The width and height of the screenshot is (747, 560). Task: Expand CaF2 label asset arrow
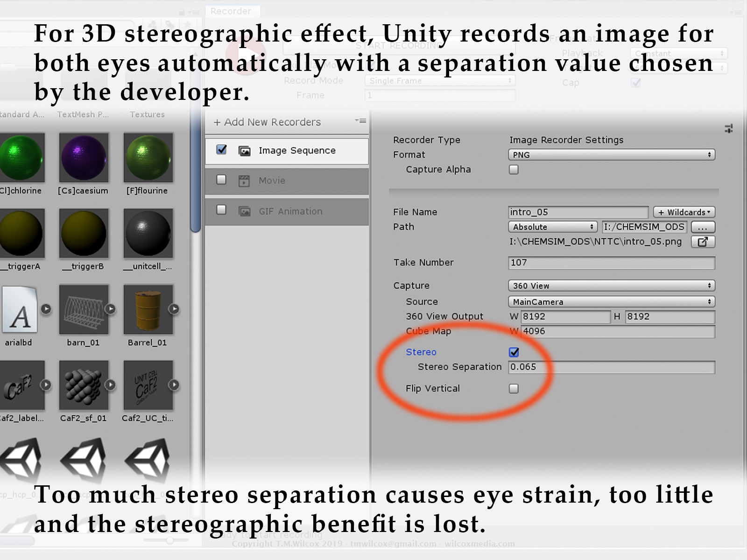coord(46,385)
